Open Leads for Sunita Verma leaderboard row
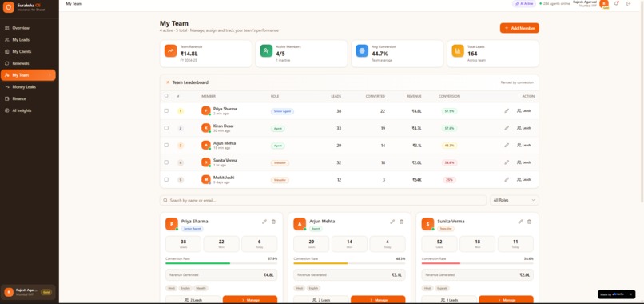Screen dimensions: 644x304 524,162
